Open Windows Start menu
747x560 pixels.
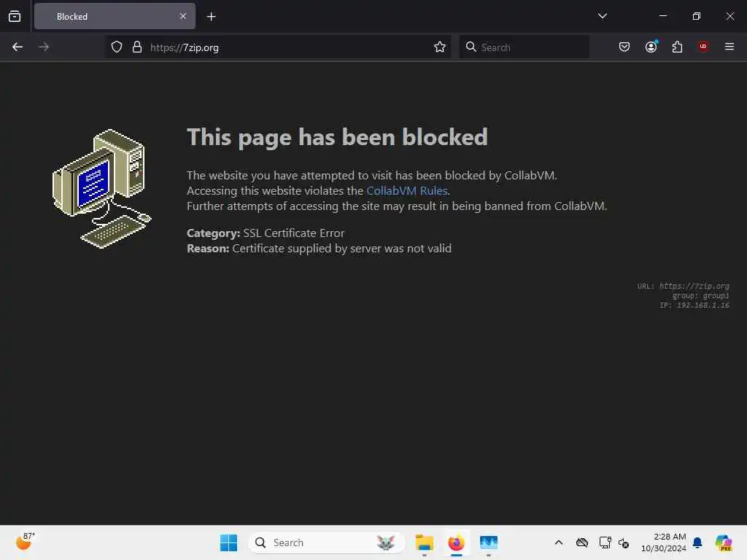(x=228, y=542)
